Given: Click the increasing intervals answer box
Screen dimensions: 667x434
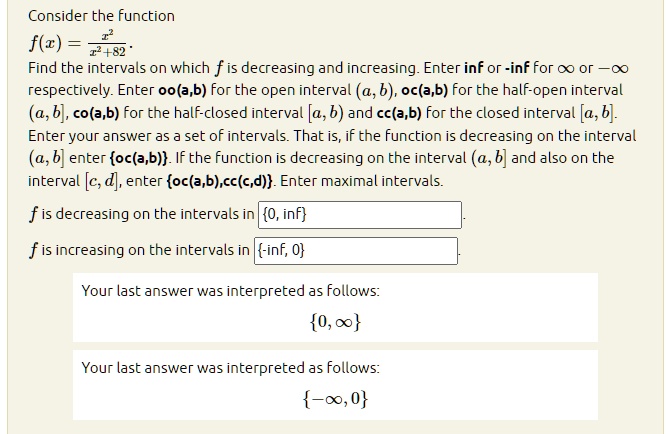Looking at the screenshot, I should coord(356,251).
